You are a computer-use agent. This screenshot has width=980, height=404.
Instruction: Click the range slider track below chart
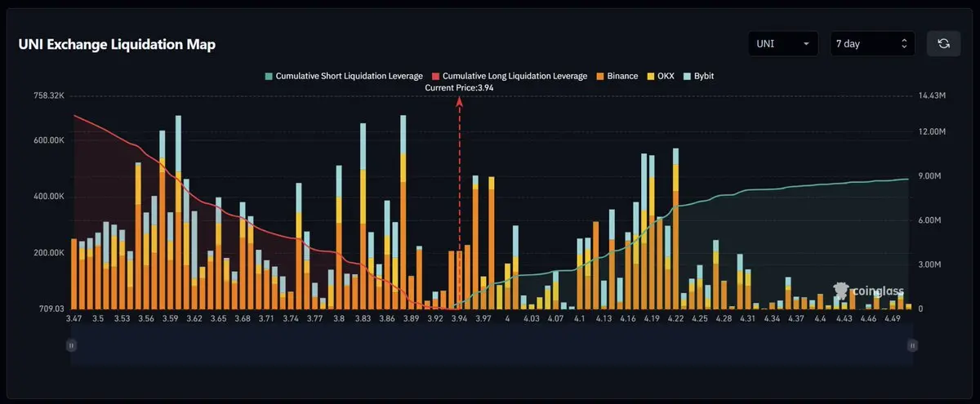[492, 345]
